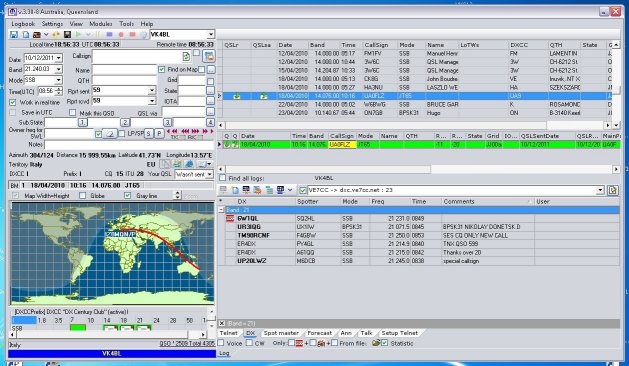Open the Rprt sent dropdown
The image size is (629, 366).
152,90
